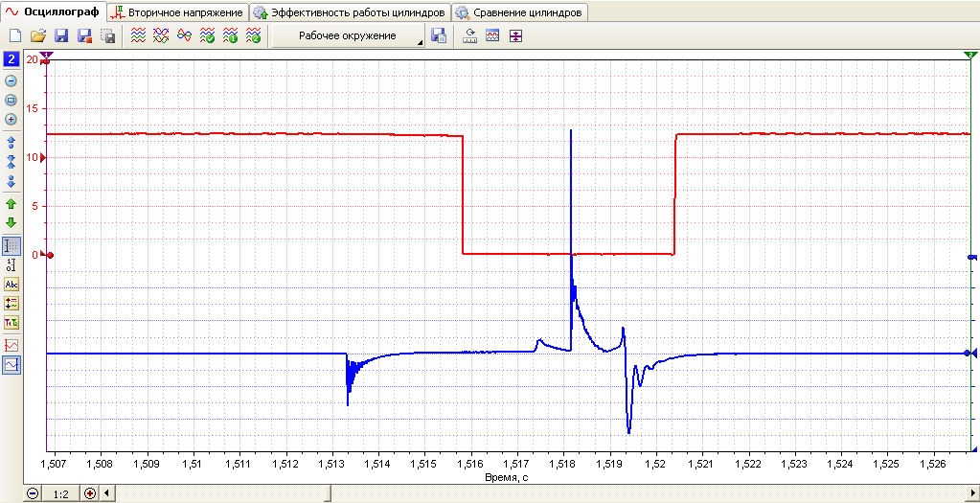Click the time zoom plus button
This screenshot has width=980, height=503.
pos(91,493)
